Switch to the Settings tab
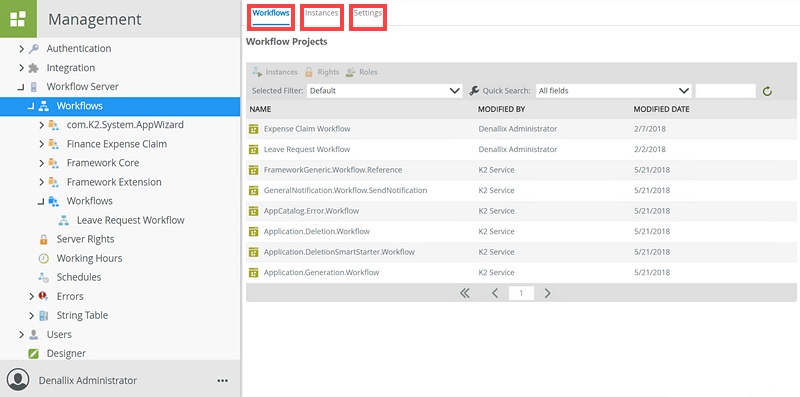800x397 pixels. pyautogui.click(x=368, y=13)
